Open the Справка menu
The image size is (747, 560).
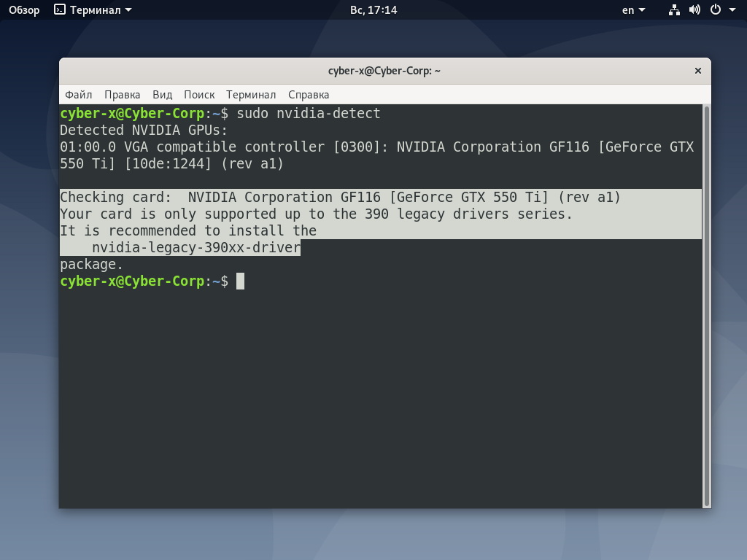tap(309, 95)
